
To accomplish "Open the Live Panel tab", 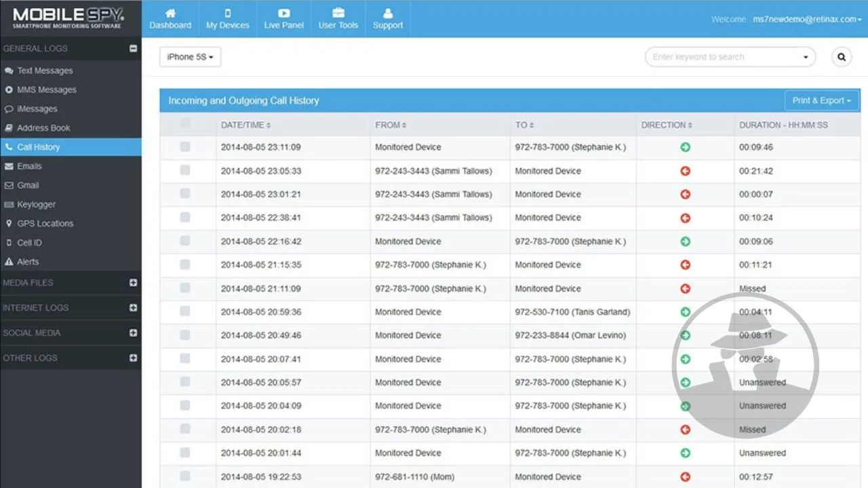I will (x=283, y=19).
